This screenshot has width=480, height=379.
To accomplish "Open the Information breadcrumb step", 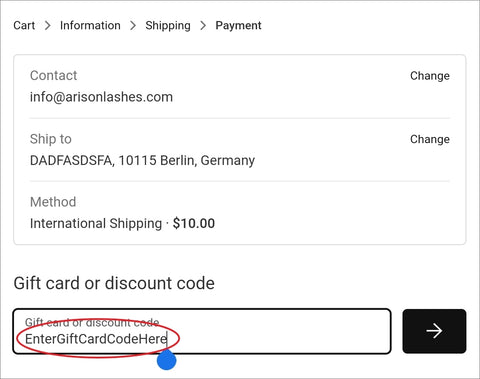I will (90, 25).
